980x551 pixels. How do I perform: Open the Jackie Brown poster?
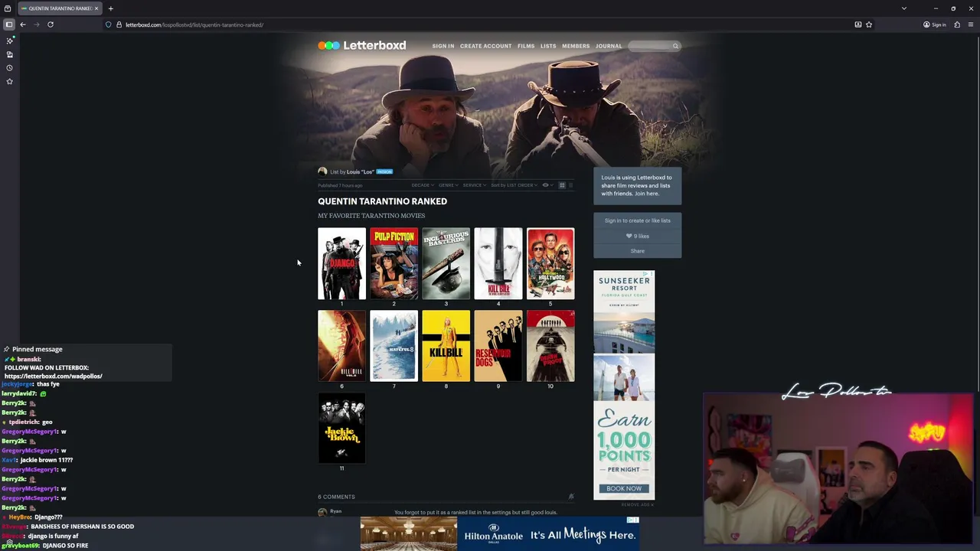tap(341, 429)
